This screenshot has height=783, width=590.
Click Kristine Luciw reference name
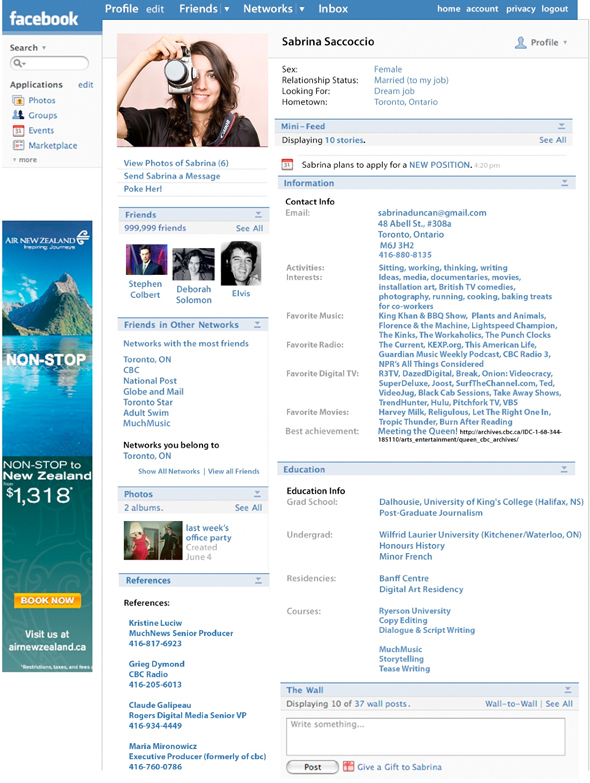(155, 623)
